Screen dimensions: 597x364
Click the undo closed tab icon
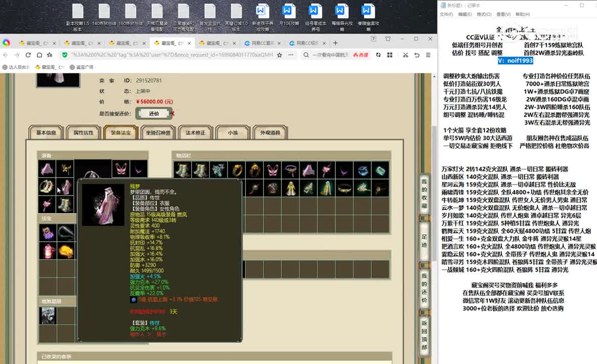click(x=417, y=55)
